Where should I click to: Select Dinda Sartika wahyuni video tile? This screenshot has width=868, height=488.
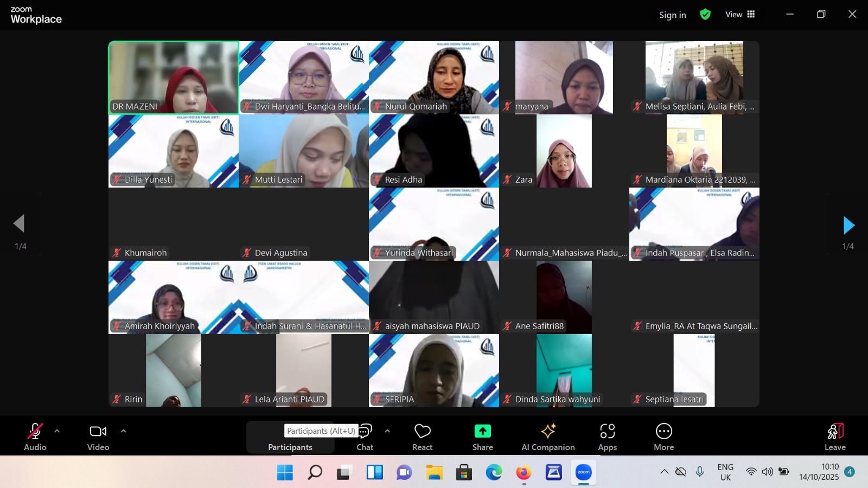click(564, 370)
